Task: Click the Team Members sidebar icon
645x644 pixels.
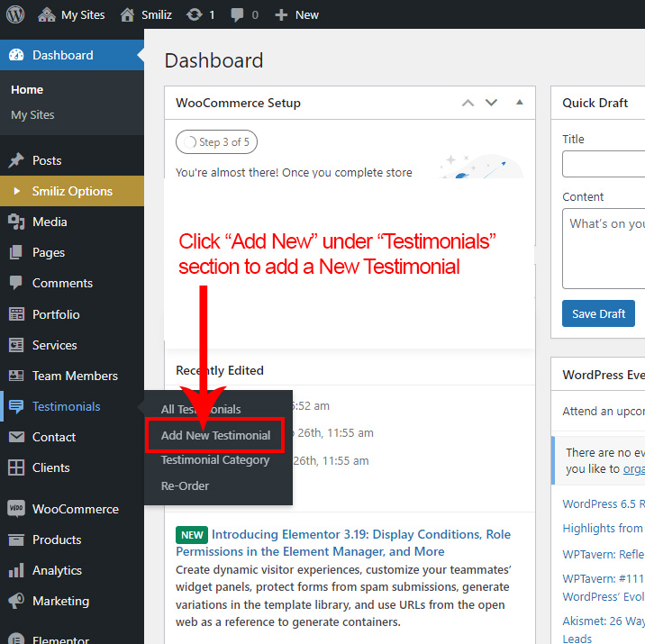Action: tap(16, 376)
